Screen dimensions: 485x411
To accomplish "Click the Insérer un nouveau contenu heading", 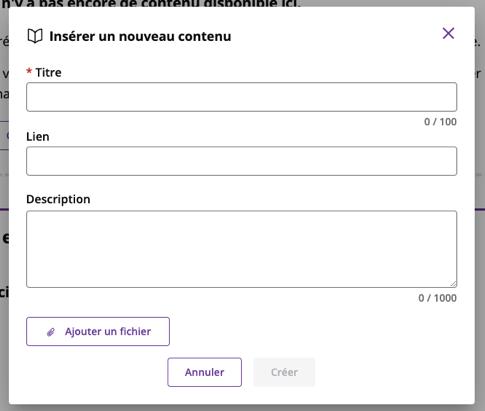I will tap(140, 36).
